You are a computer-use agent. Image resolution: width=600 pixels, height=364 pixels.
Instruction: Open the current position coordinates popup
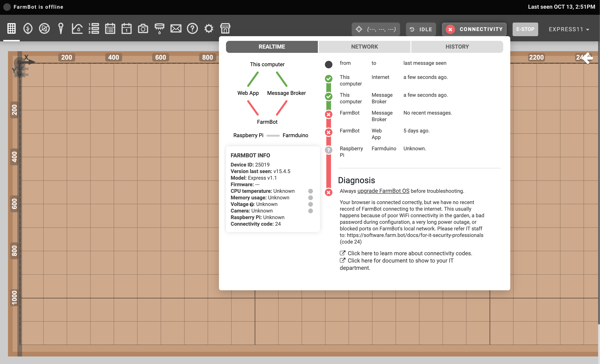click(x=375, y=29)
